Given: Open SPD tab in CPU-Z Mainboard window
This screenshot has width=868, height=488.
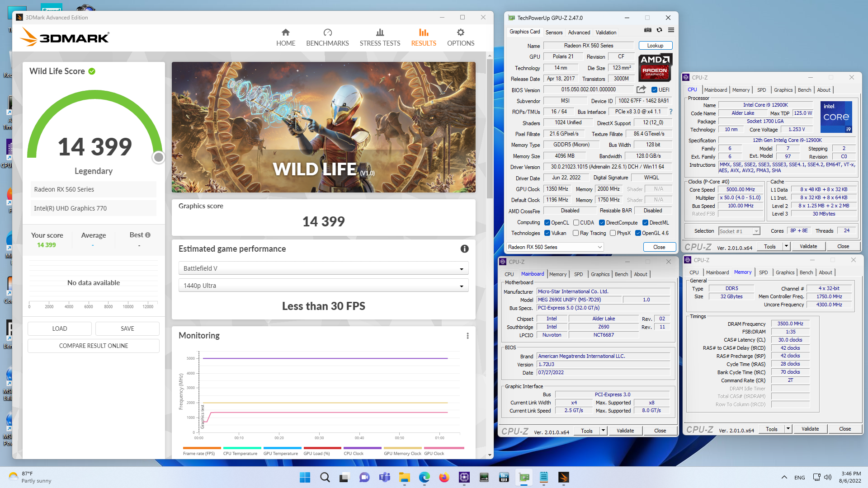Looking at the screenshot, I should (578, 274).
